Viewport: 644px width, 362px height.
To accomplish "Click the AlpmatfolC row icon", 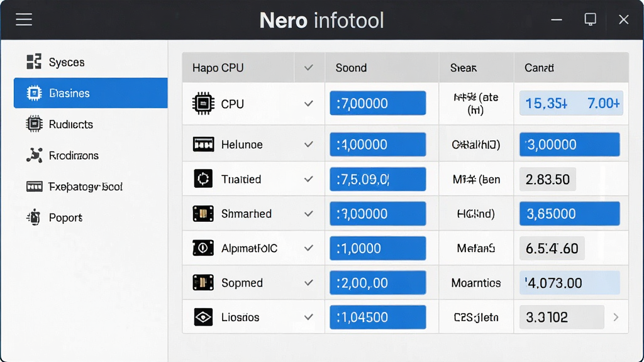I will tap(203, 248).
